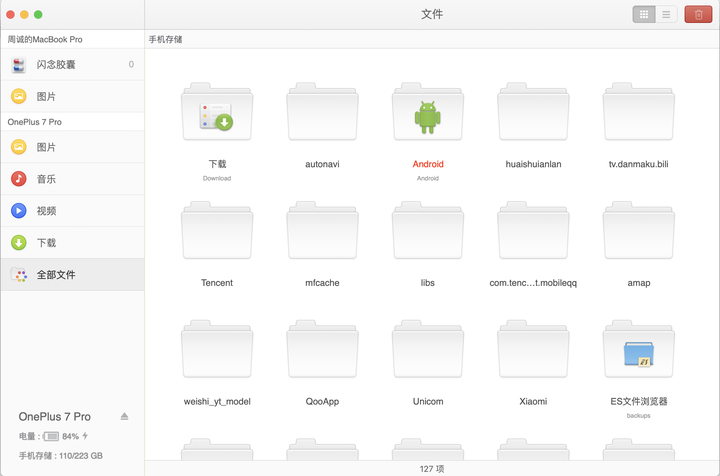Image resolution: width=720 pixels, height=476 pixels.
Task: Click the 手机存储 breadcrumb path
Action: [165, 39]
